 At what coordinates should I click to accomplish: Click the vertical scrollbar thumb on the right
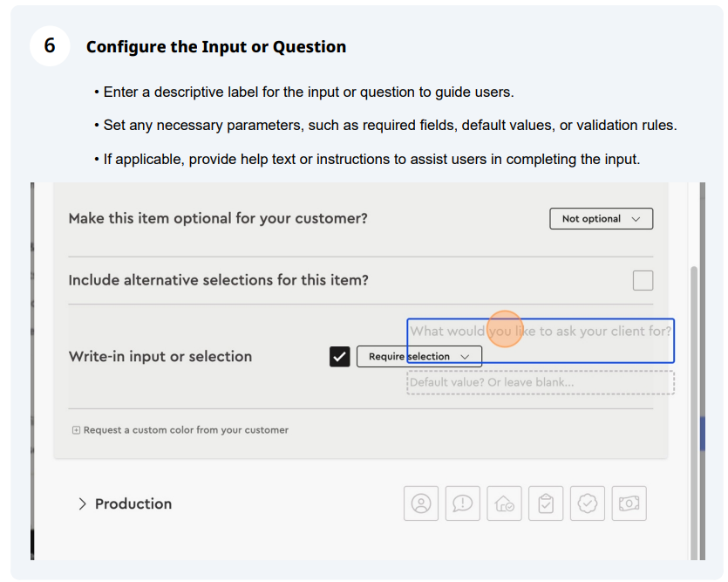(x=694, y=414)
